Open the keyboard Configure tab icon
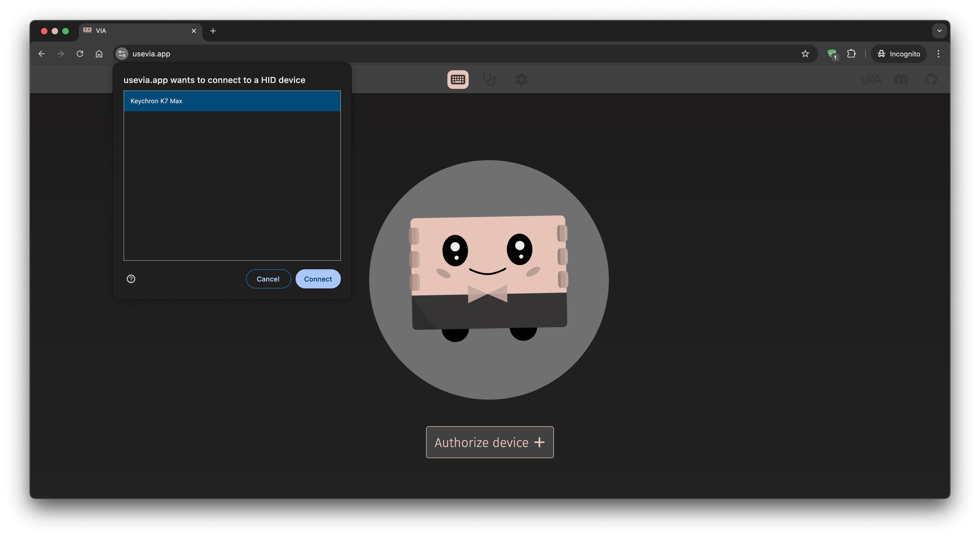The image size is (980, 538). click(458, 80)
